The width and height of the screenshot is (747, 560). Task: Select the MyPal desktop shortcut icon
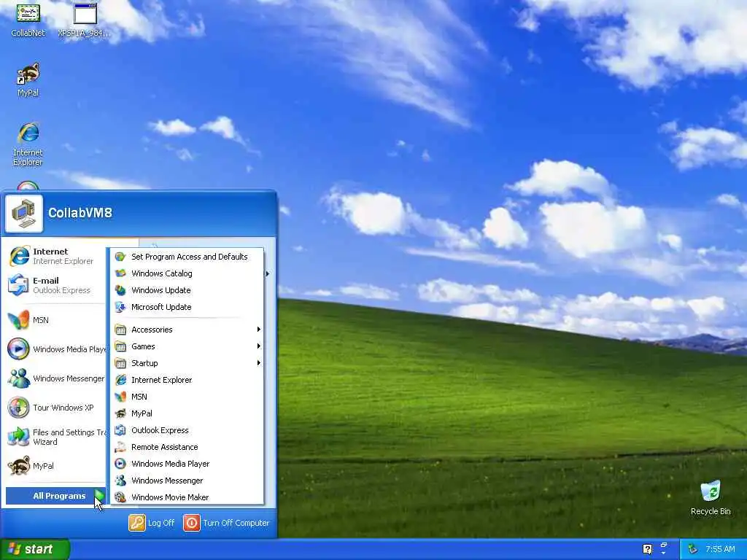28,79
